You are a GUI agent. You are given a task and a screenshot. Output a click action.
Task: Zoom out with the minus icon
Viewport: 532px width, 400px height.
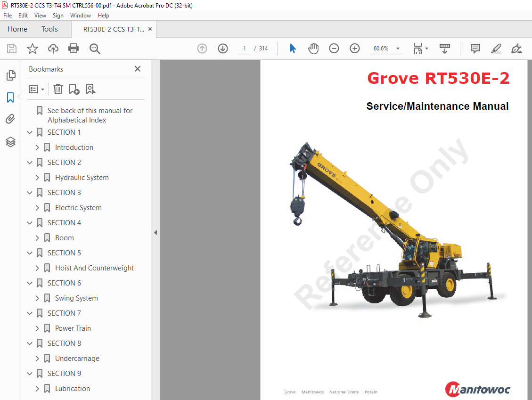pos(334,49)
